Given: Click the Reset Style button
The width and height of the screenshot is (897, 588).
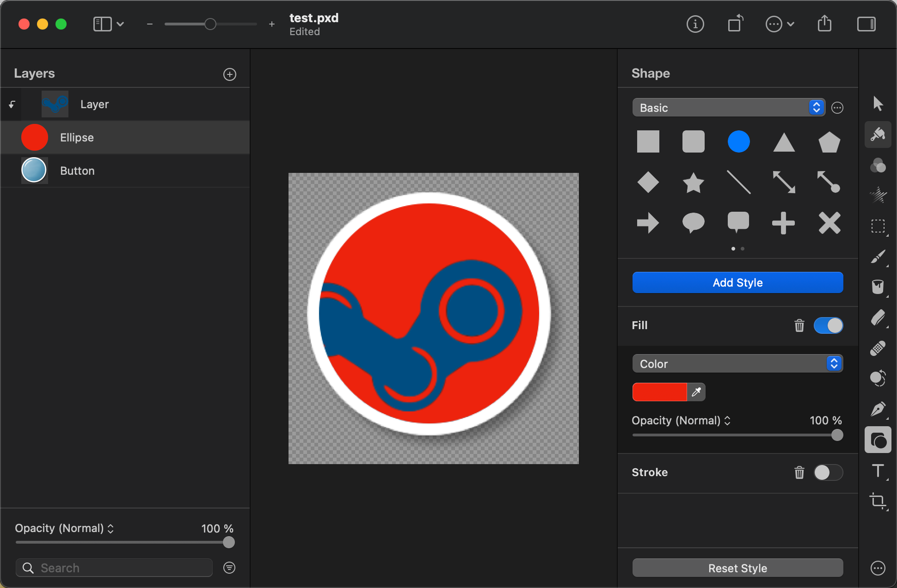Looking at the screenshot, I should point(738,568).
